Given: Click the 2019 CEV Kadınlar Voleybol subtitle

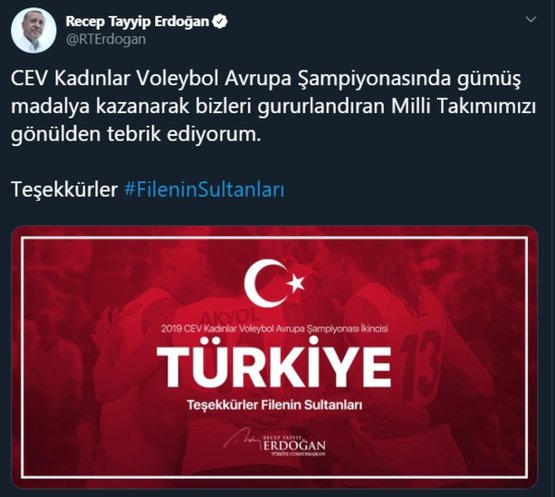Looking at the screenshot, I should tap(275, 329).
